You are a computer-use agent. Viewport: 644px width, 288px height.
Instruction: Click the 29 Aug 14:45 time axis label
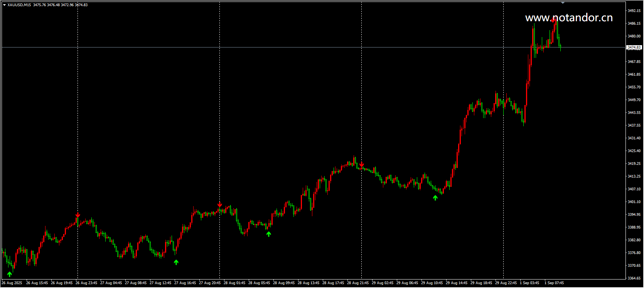[x=457, y=283]
